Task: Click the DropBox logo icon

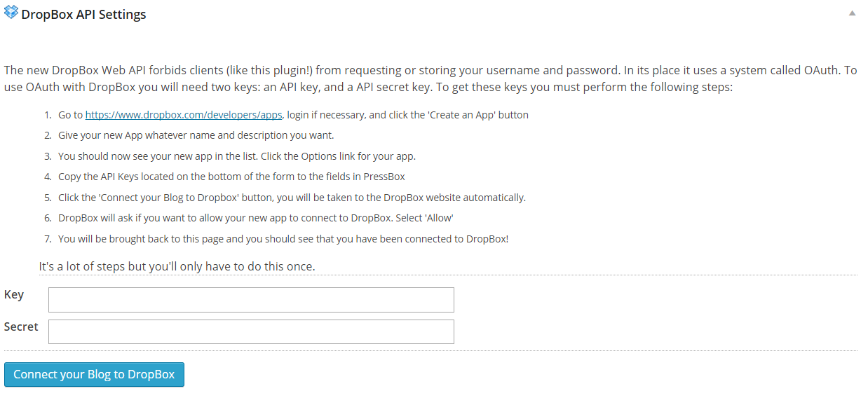Action: [11, 13]
